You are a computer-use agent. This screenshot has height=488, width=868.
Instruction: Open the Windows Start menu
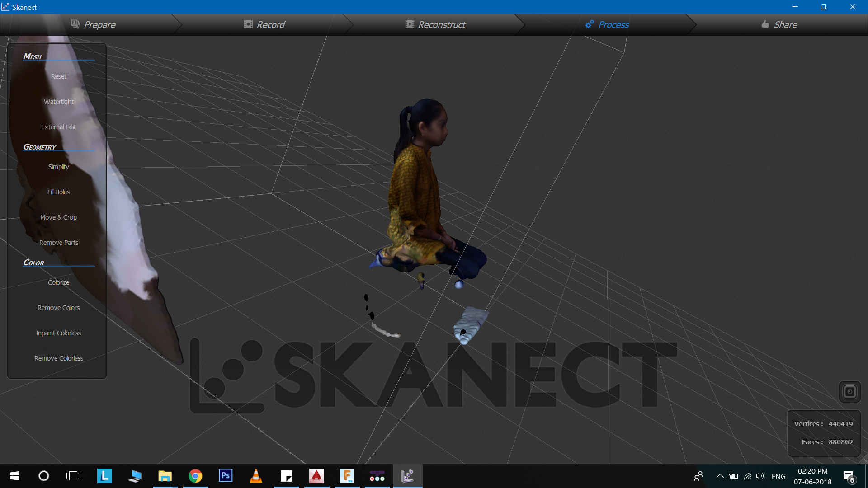coord(14,476)
